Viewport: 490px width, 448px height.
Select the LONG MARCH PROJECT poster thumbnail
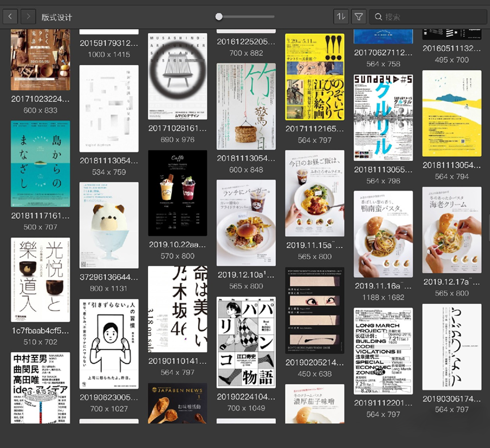383,351
